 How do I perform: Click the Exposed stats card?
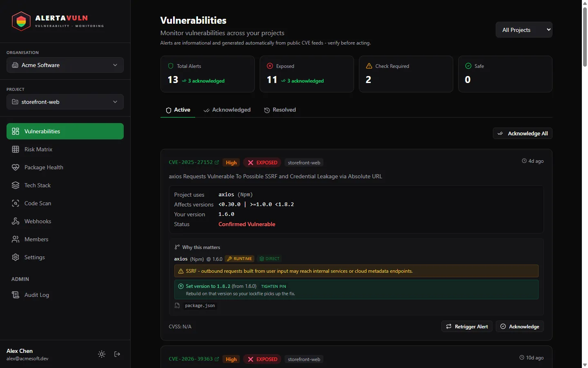click(x=307, y=74)
